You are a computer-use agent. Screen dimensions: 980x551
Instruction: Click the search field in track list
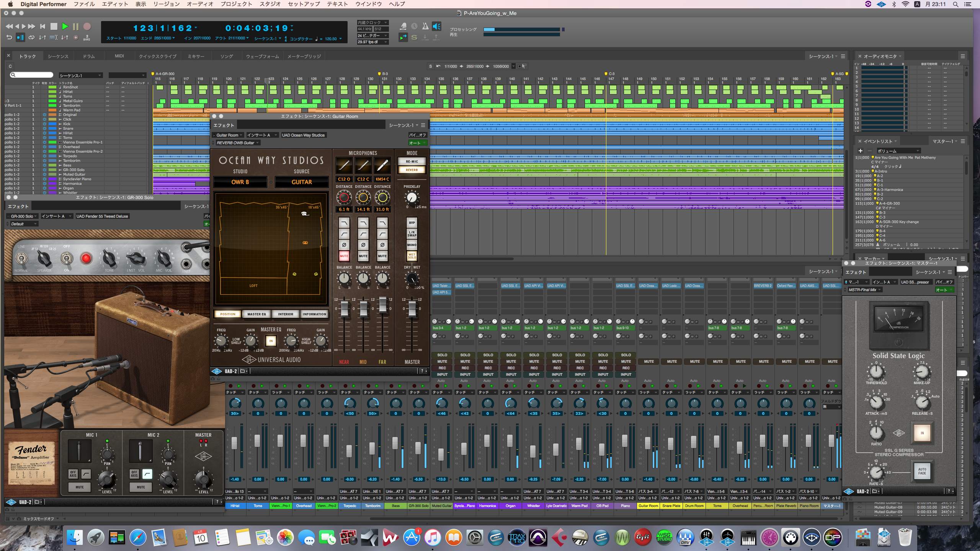pos(32,75)
